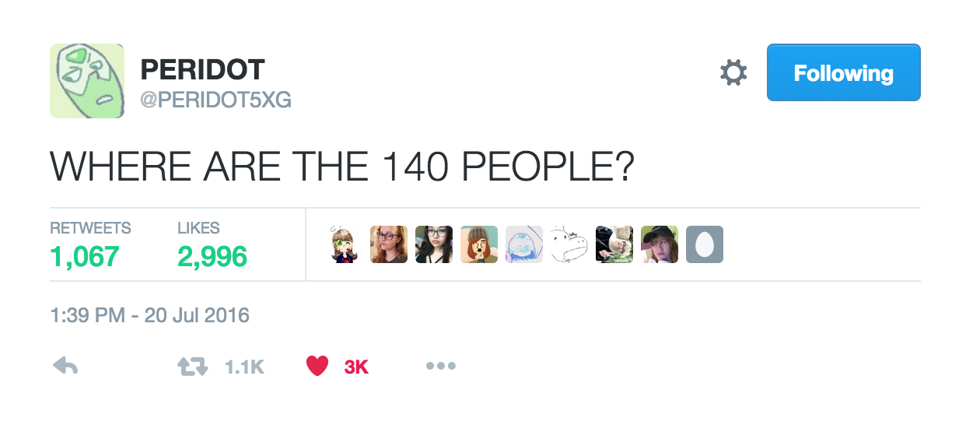This screenshot has width=980, height=425.
Task: Click the reply arrow icon
Action: tap(65, 367)
